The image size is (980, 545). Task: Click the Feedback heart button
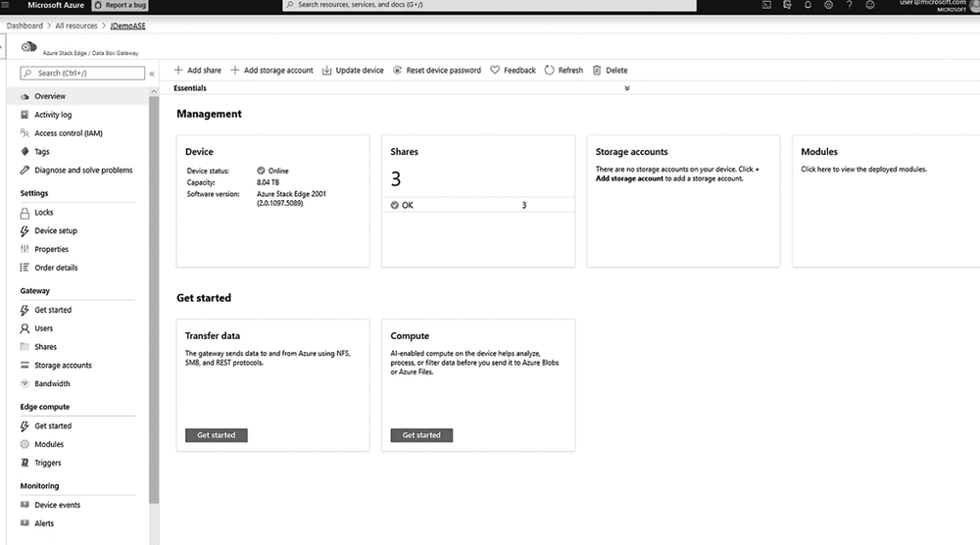pos(513,70)
